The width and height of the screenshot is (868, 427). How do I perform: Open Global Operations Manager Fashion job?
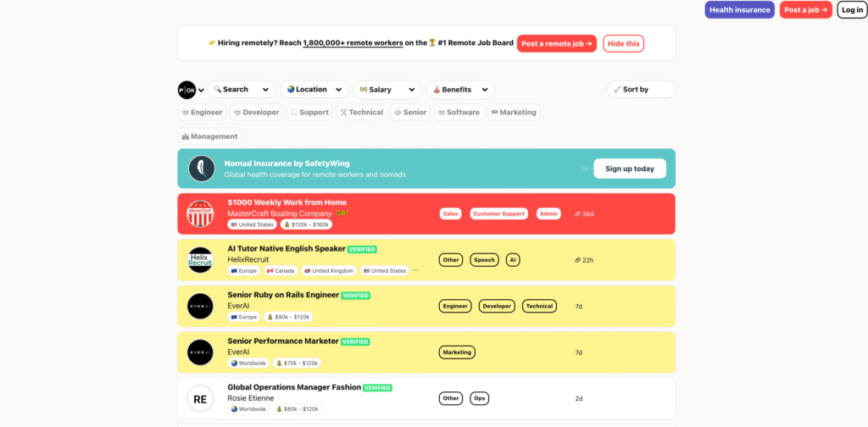294,388
